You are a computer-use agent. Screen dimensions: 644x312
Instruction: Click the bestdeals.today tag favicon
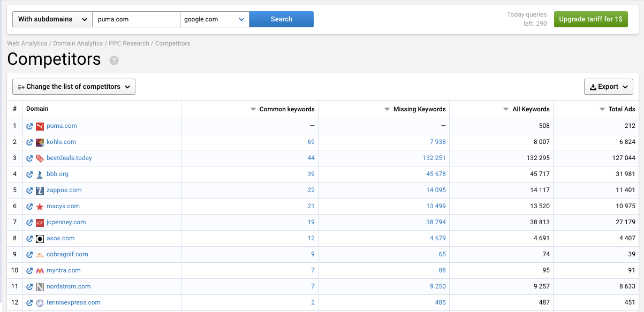point(40,158)
